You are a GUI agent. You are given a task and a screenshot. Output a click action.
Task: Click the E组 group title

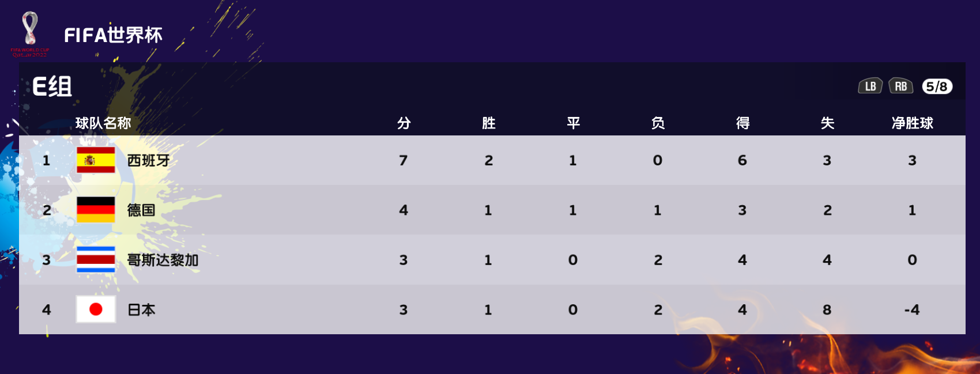point(52,87)
